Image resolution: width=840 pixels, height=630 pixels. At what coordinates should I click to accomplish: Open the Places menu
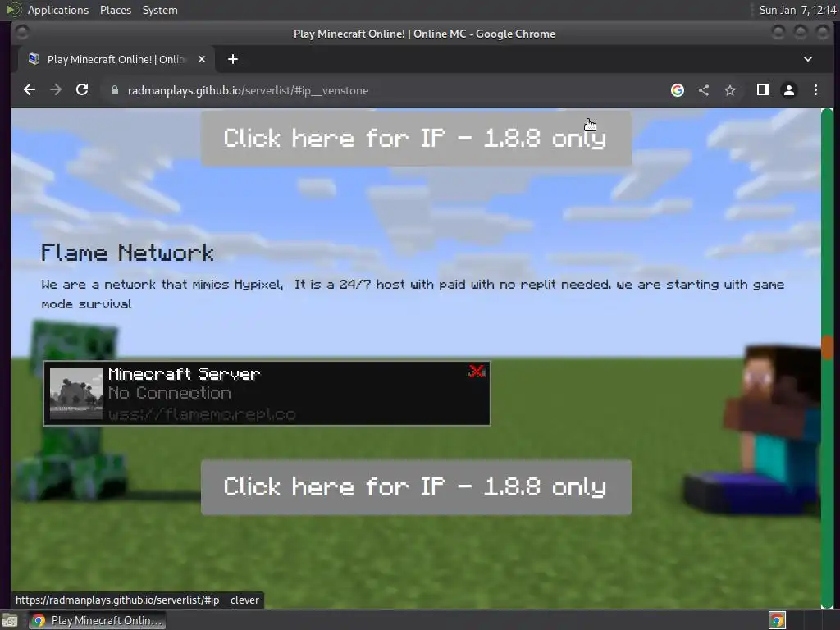(116, 10)
